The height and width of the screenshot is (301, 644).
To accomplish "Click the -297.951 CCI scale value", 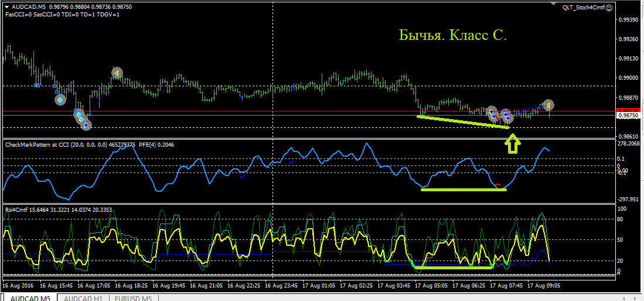I will point(627,199).
